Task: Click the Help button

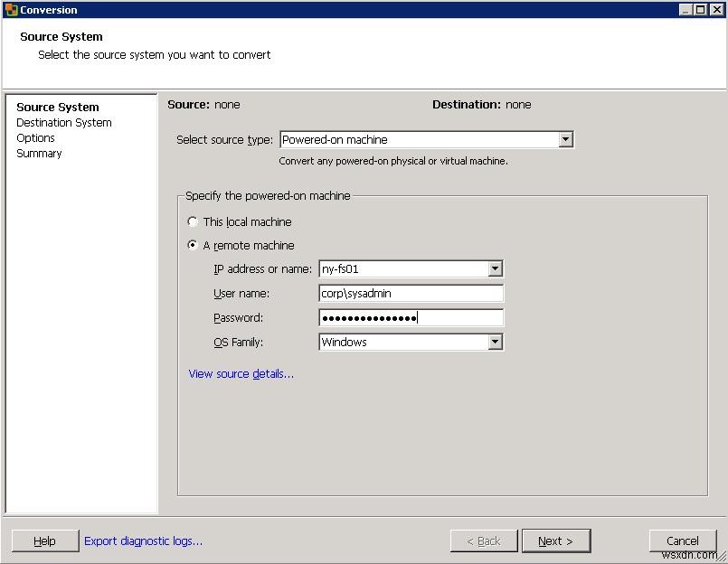Action: (44, 540)
